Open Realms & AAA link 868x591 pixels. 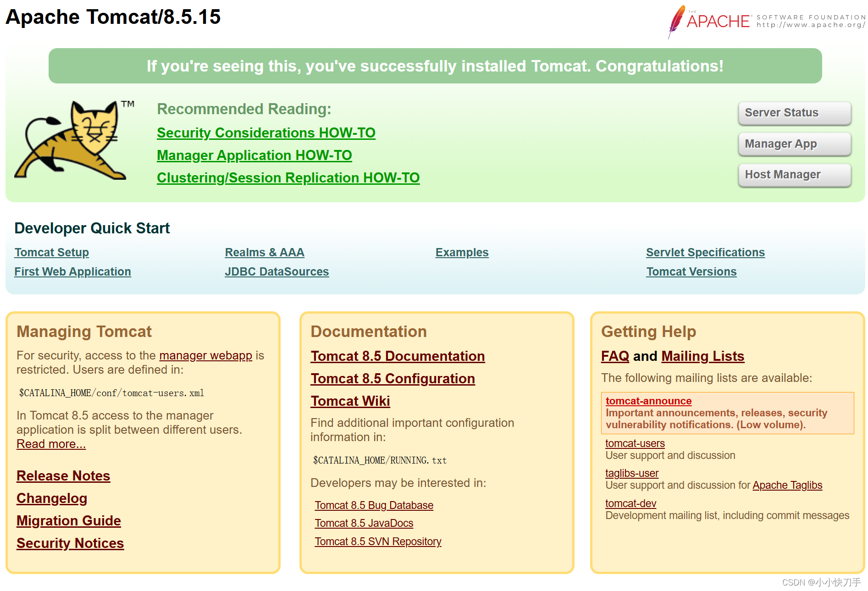(x=265, y=253)
